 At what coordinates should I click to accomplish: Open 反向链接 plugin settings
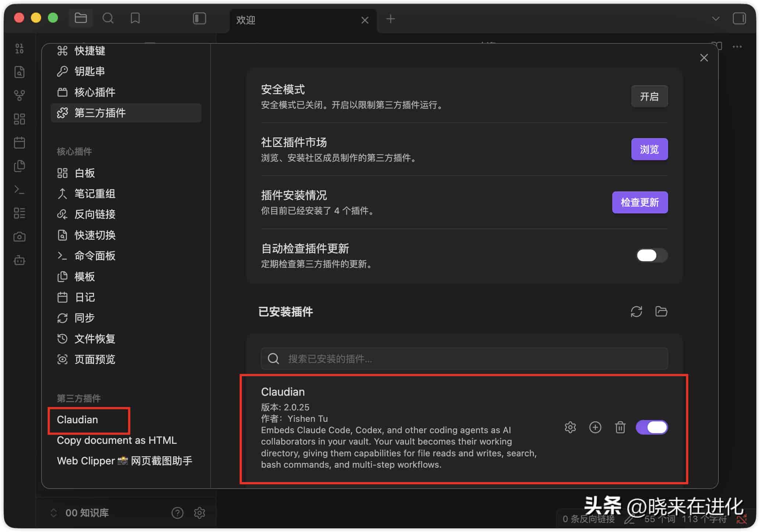[126, 214]
